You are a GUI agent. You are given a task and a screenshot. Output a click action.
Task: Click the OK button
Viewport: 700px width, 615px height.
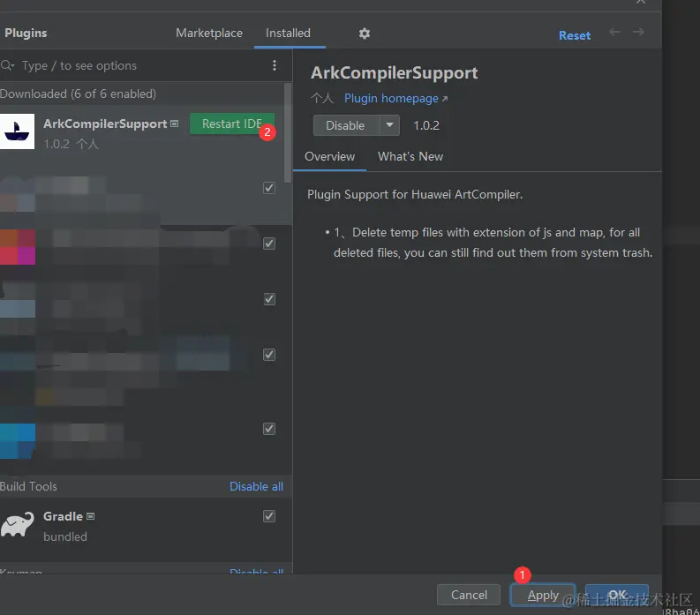click(x=617, y=595)
